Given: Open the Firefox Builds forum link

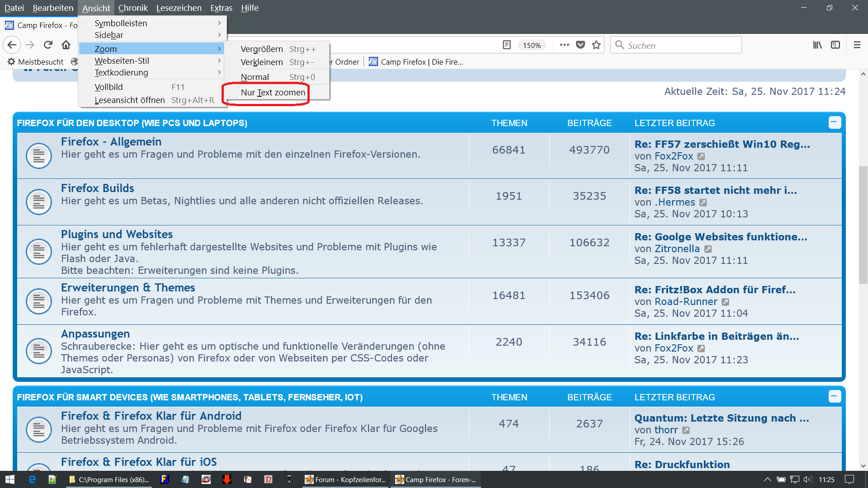Looking at the screenshot, I should click(97, 188).
